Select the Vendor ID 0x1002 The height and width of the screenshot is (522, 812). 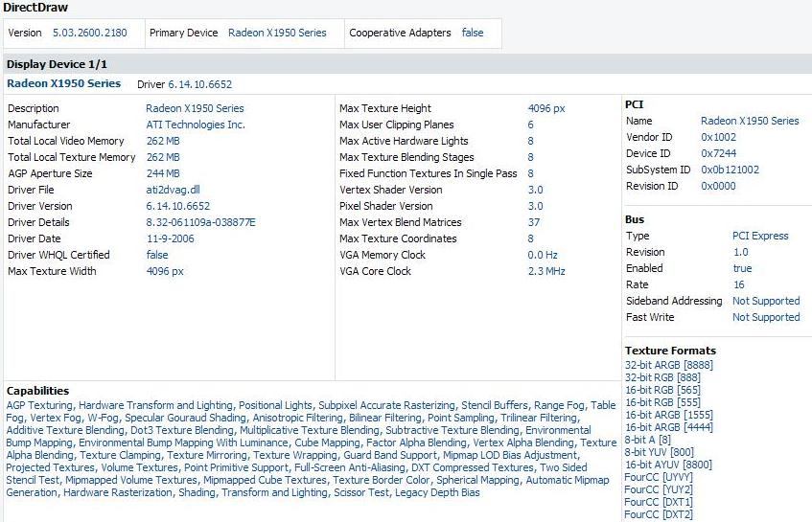click(718, 137)
